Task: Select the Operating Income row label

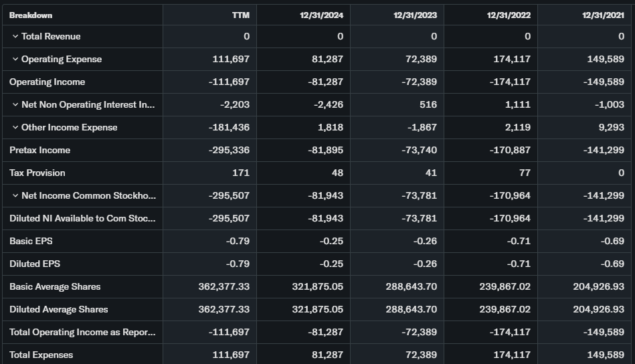Action: [47, 82]
